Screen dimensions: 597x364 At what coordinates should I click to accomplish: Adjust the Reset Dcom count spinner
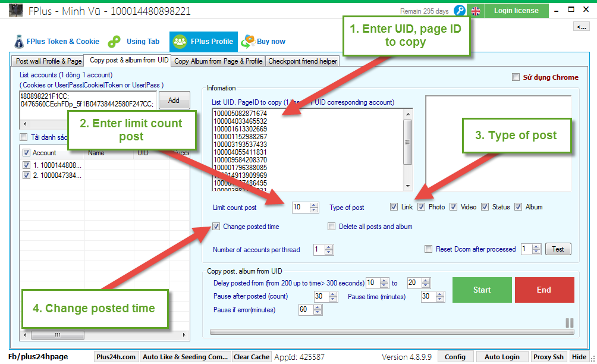[x=536, y=249]
